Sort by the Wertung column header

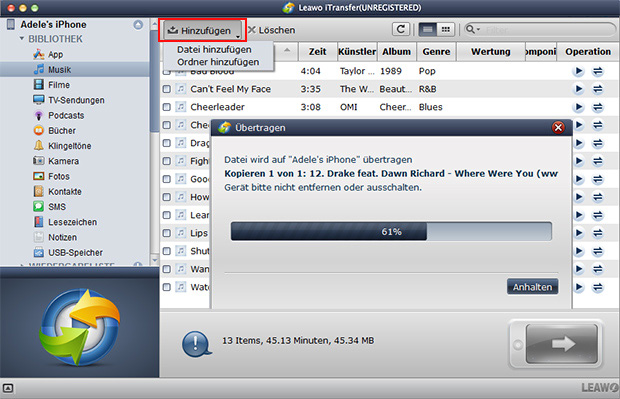coord(491,51)
